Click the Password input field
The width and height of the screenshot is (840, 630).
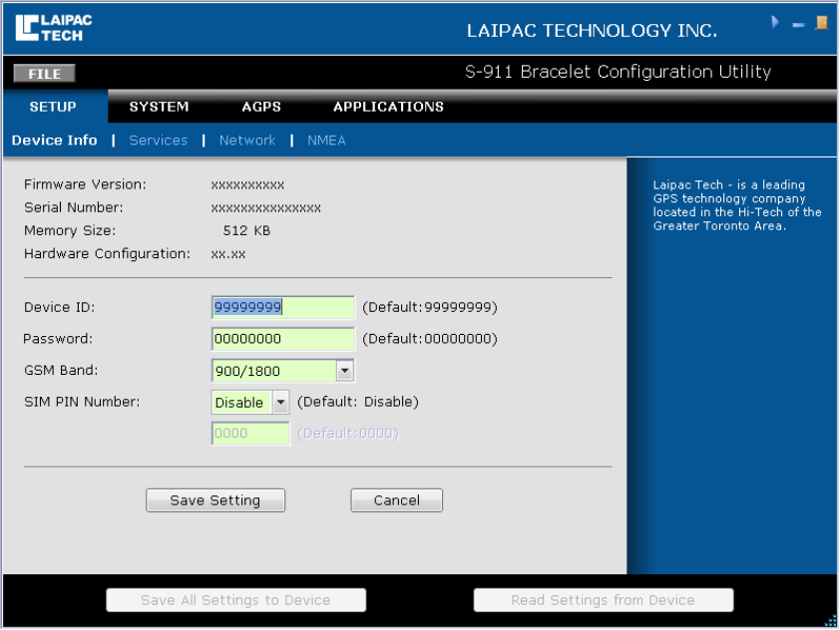(283, 339)
